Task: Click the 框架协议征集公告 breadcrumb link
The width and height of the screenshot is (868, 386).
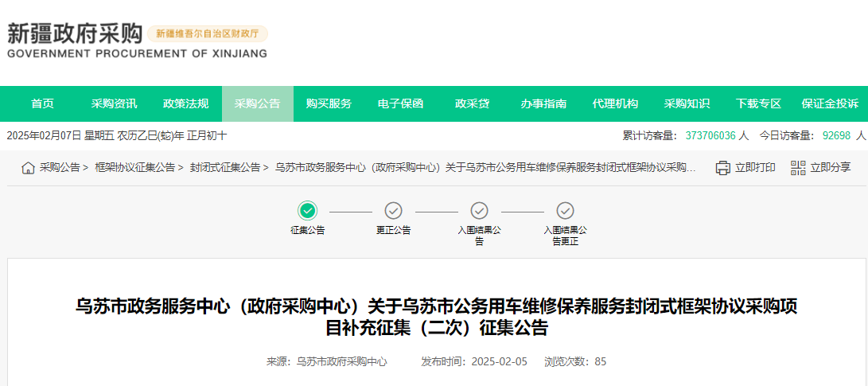Action: [134, 168]
